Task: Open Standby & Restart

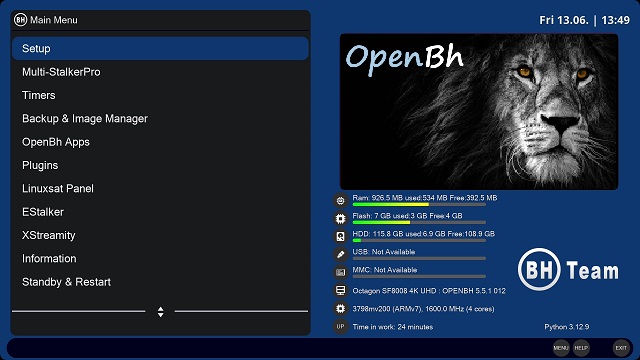Action: click(x=160, y=282)
